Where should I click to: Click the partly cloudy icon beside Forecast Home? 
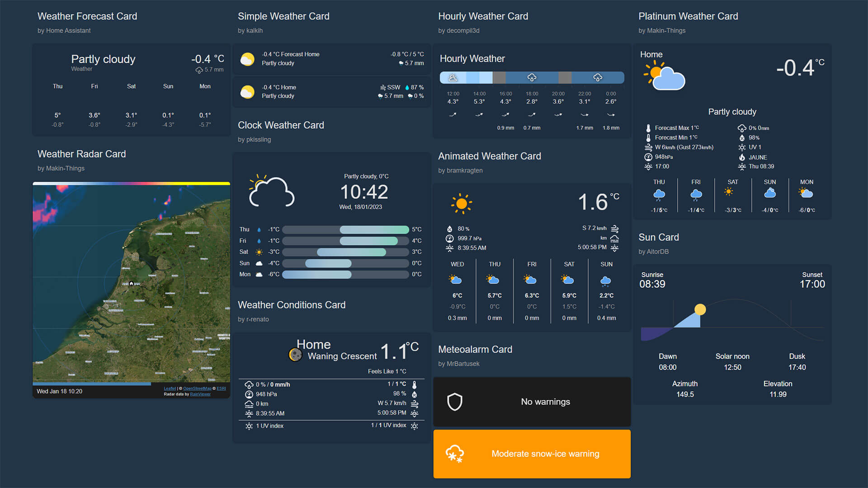[247, 58]
